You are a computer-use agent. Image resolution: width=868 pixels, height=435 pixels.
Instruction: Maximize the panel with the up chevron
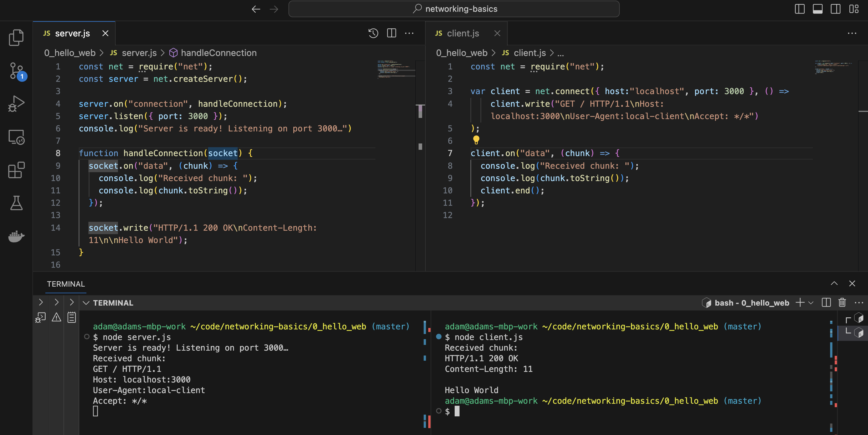834,283
